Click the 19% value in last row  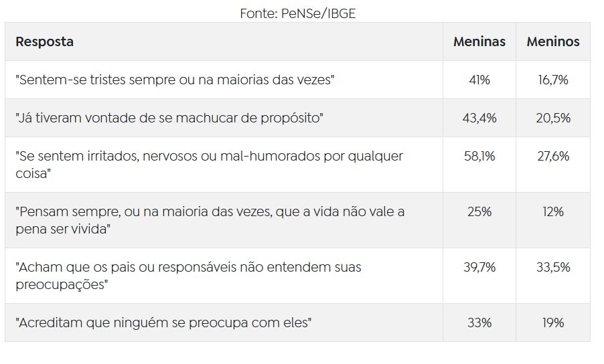553,323
